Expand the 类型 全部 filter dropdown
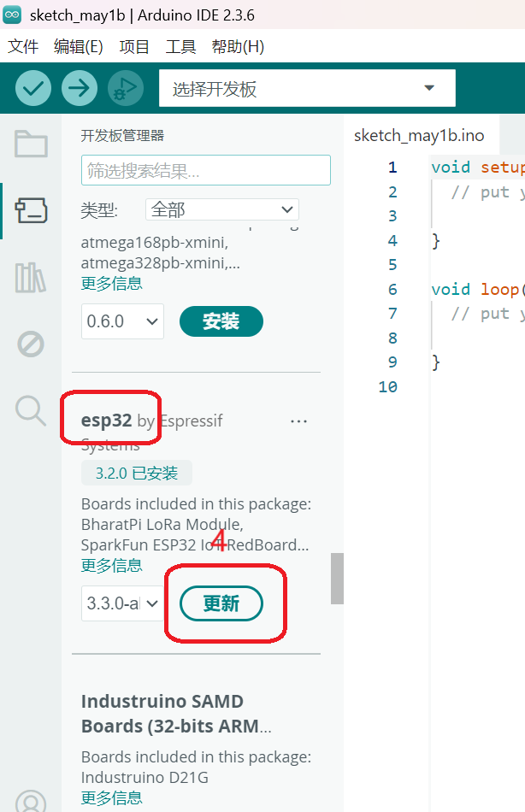This screenshot has width=525, height=812. (x=221, y=209)
